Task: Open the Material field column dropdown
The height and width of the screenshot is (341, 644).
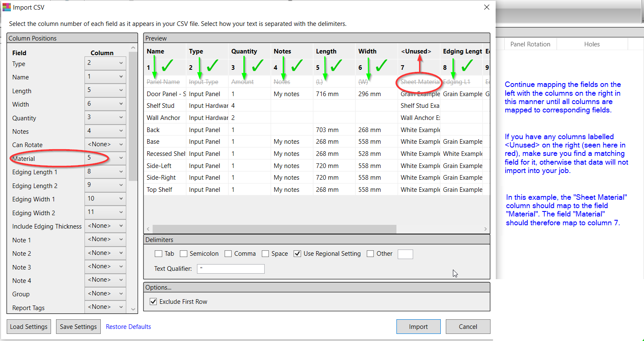Action: coord(105,158)
